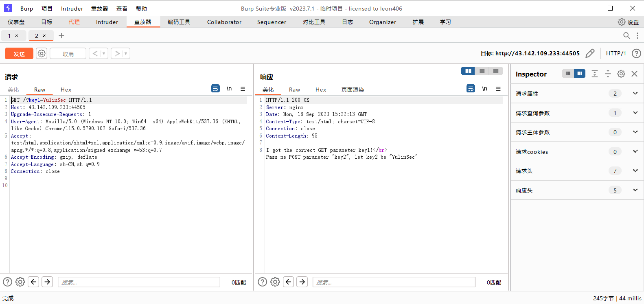Open Inspector settings gear

(x=621, y=74)
